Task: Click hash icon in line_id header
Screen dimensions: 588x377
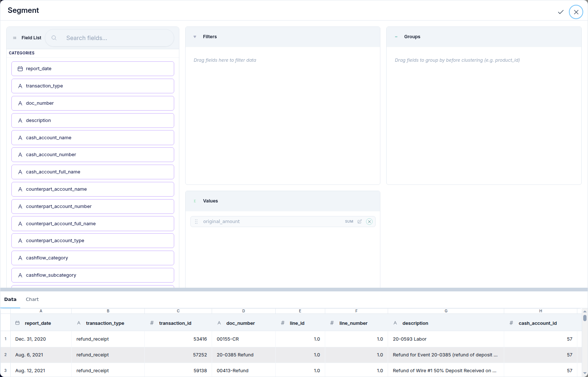Action: coord(283,323)
